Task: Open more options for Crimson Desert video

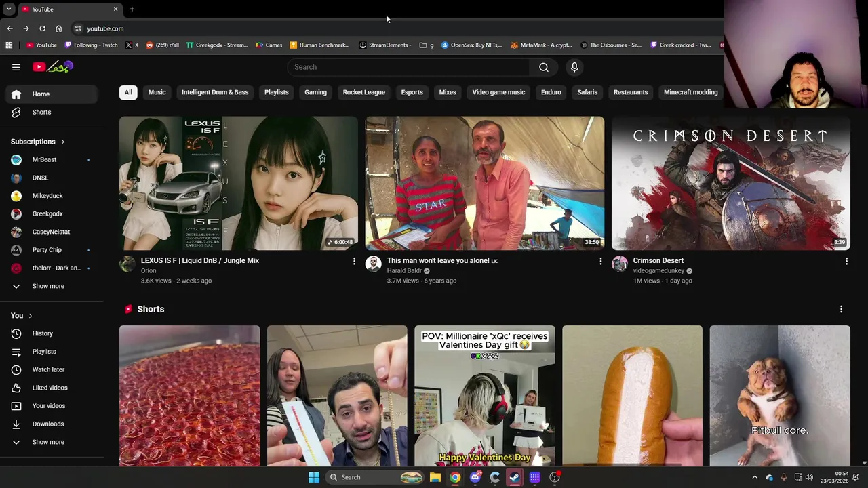Action: (x=846, y=261)
